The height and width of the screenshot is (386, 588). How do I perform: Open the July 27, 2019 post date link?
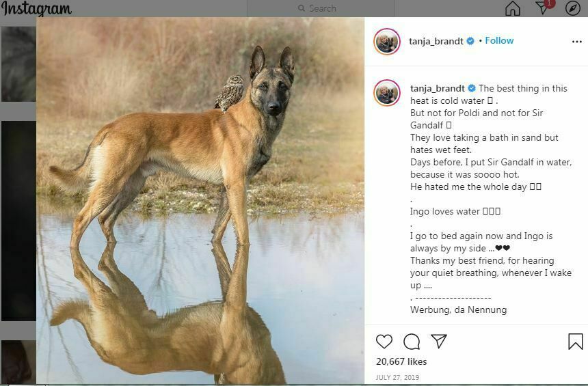tap(397, 377)
